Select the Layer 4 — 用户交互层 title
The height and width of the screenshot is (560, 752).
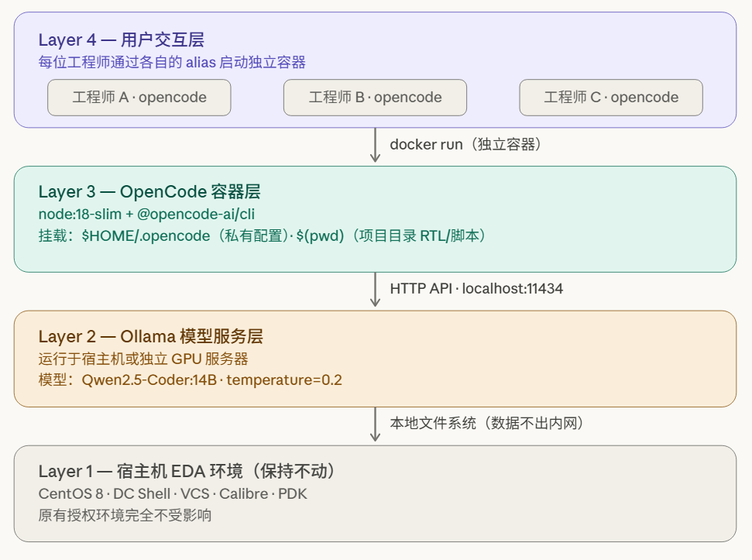click(122, 40)
